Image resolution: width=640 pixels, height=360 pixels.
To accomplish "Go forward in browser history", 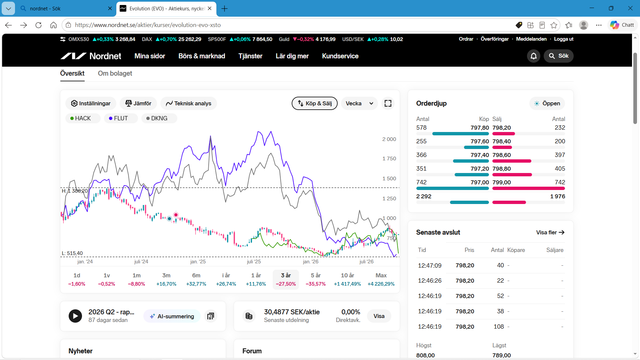I will [23, 25].
